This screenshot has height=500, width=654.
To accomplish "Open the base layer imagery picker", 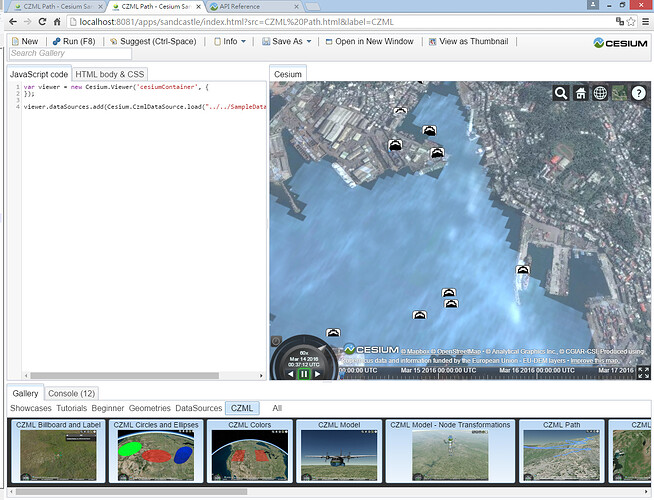I will [619, 93].
